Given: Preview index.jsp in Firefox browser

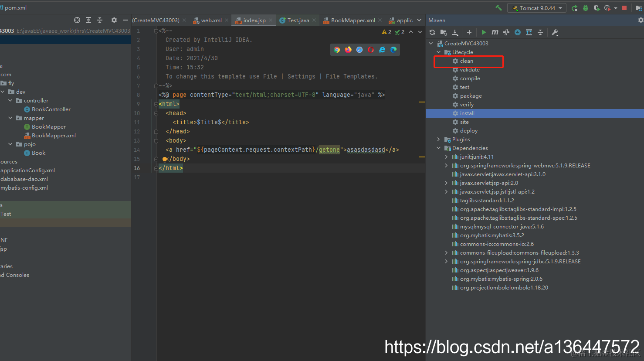Looking at the screenshot, I should pos(348,50).
